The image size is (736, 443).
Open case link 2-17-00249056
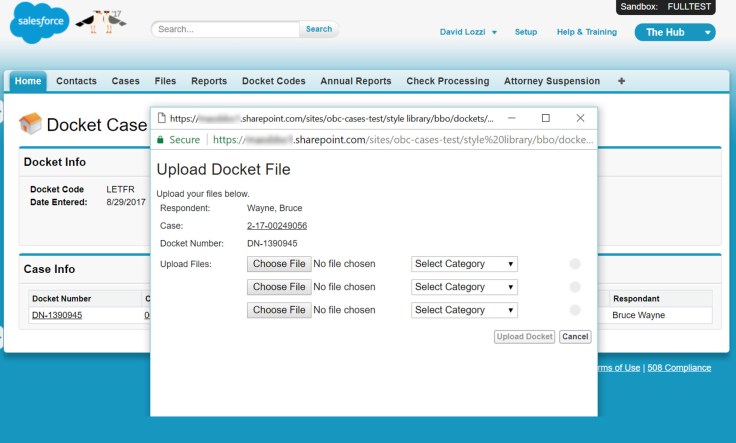277,226
